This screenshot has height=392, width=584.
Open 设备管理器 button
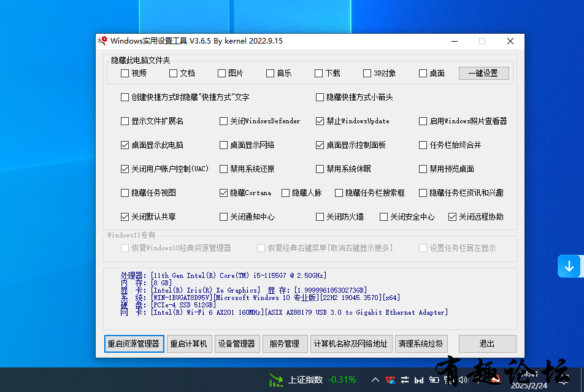point(237,344)
